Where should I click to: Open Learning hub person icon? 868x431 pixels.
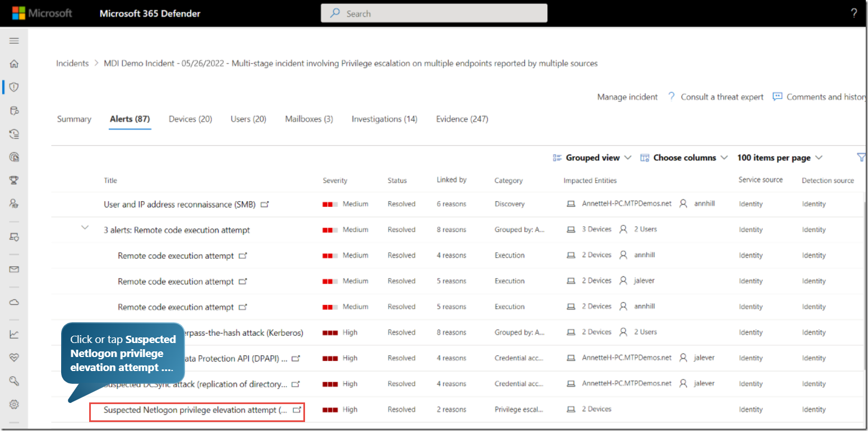(x=15, y=203)
